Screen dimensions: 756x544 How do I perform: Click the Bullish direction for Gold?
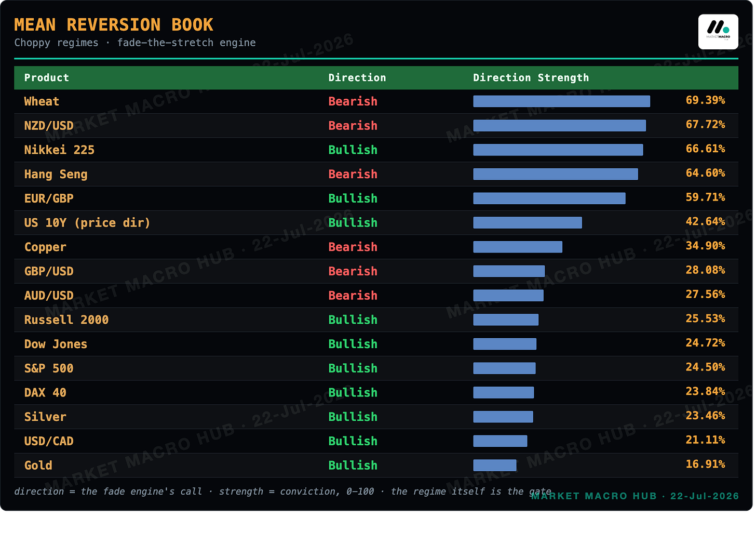click(353, 466)
